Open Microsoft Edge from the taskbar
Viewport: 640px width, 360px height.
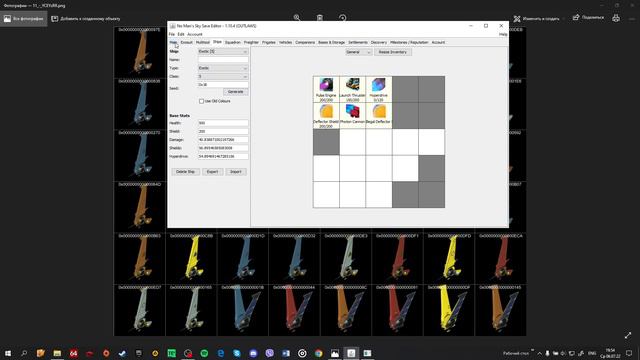click(220, 353)
